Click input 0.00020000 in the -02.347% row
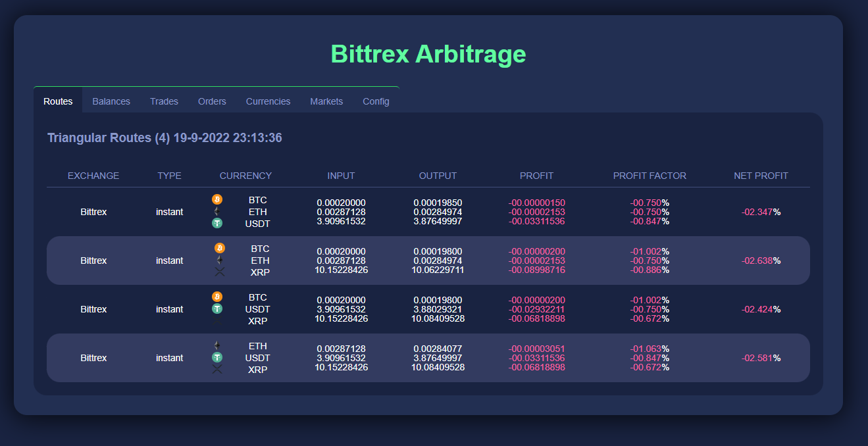Viewport: 868px width, 446px height. (x=341, y=203)
